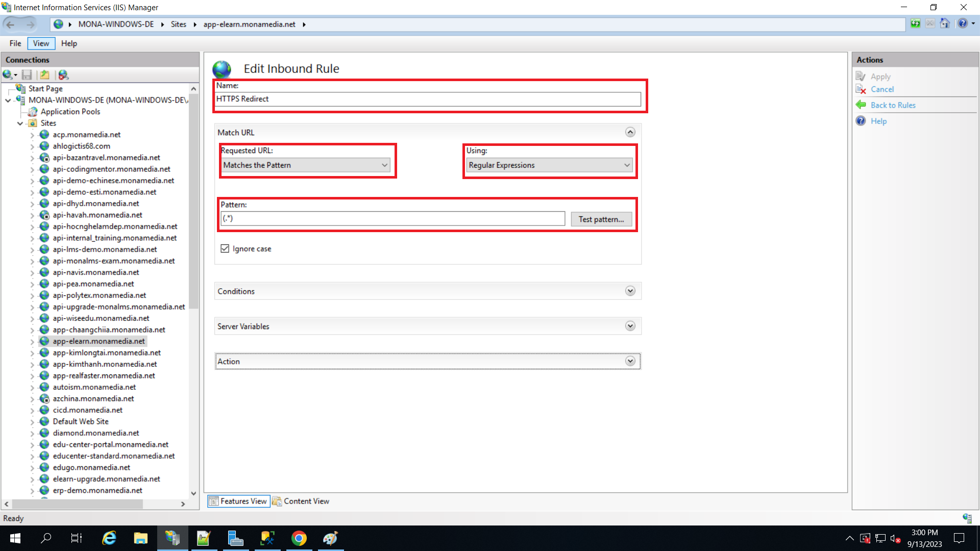Viewport: 980px width, 551px height.
Task: Expand the Conditions section
Action: [630, 291]
